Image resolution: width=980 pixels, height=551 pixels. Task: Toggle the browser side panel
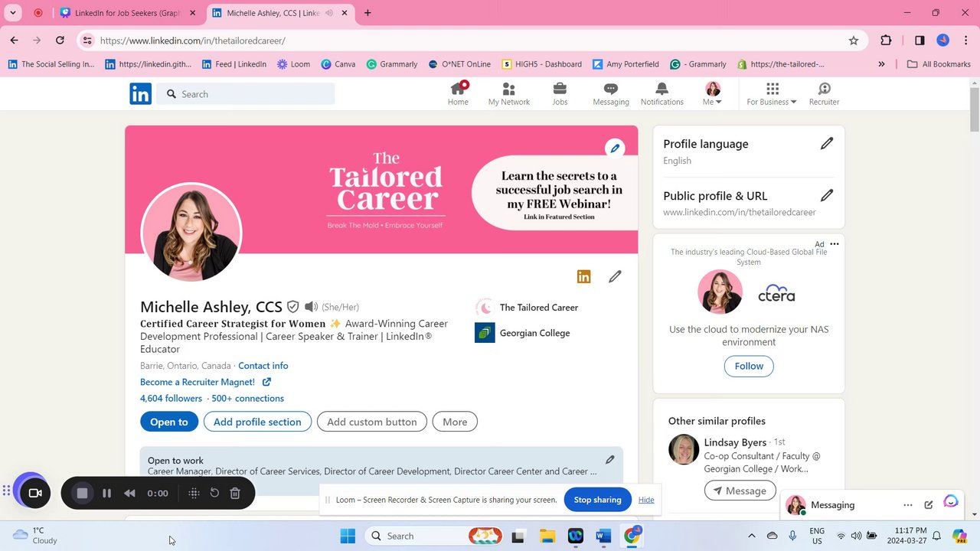(920, 41)
